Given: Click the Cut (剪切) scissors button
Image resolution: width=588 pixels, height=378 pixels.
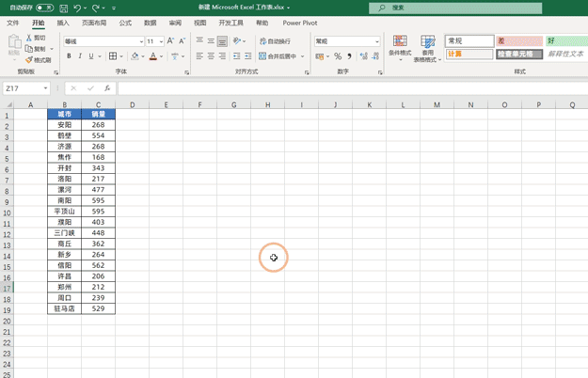Looking at the screenshot, I should tap(36, 38).
